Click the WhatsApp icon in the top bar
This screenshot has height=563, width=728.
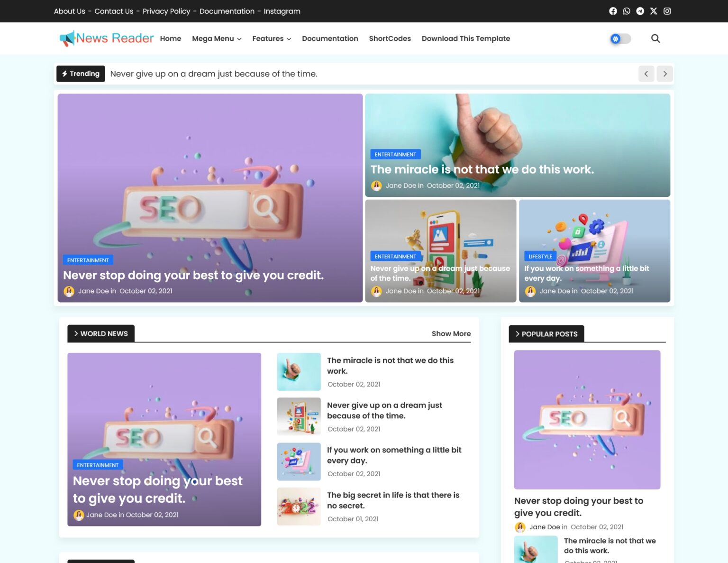click(x=627, y=11)
